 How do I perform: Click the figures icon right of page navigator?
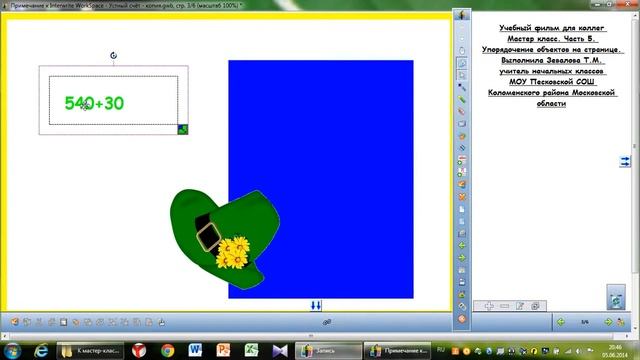click(x=620, y=322)
